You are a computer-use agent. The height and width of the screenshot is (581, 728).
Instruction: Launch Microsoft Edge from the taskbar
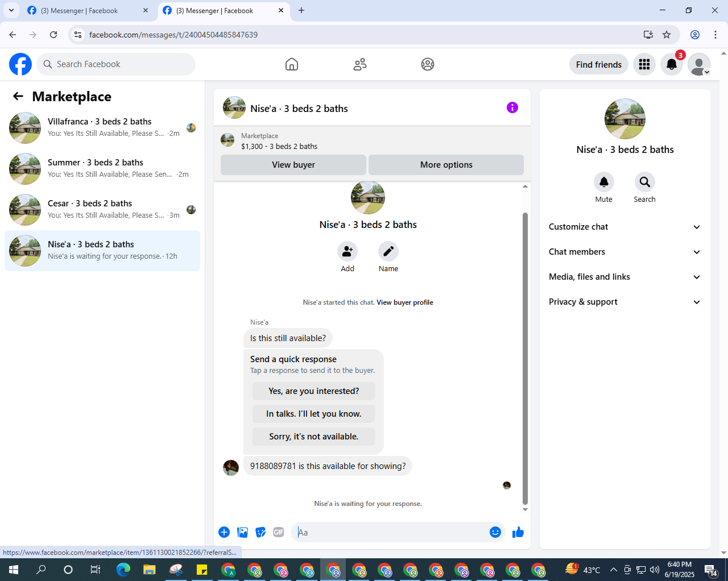coord(123,570)
